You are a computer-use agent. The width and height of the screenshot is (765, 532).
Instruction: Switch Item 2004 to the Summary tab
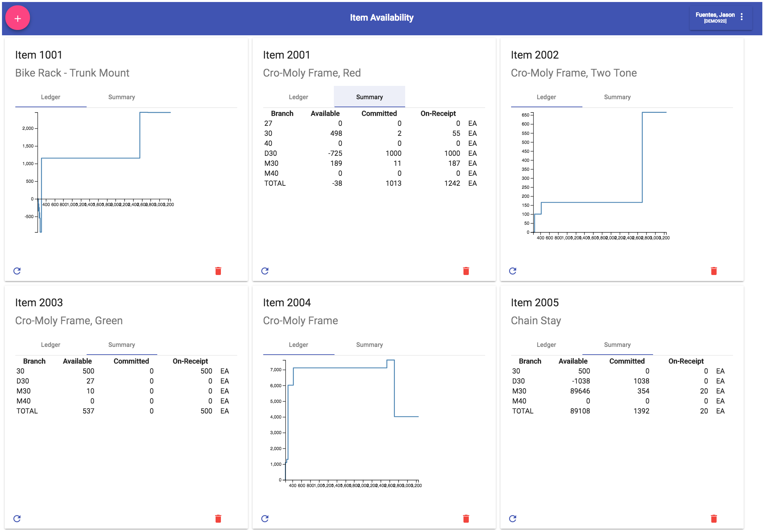click(x=370, y=345)
